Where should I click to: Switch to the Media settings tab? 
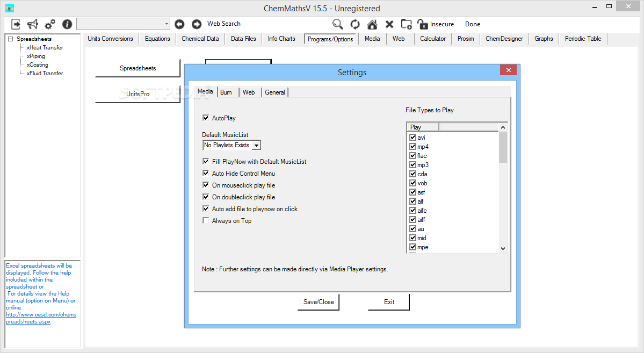click(205, 92)
